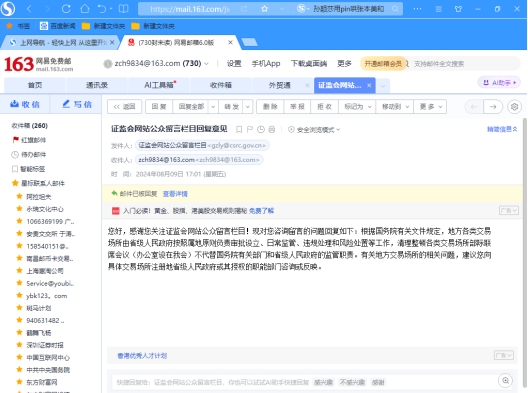Switch to the 收件箱 tab
The image size is (528, 393).
(221, 85)
